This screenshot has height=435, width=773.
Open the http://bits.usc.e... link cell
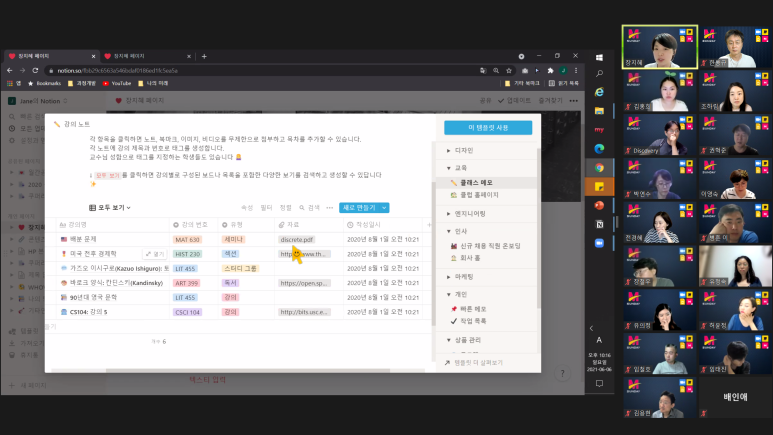click(305, 312)
